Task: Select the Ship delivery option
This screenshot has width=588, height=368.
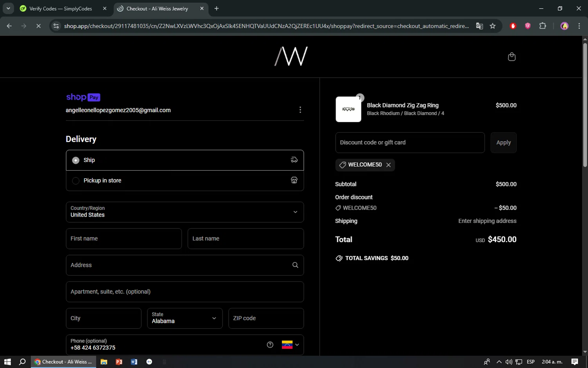Action: coord(185,160)
